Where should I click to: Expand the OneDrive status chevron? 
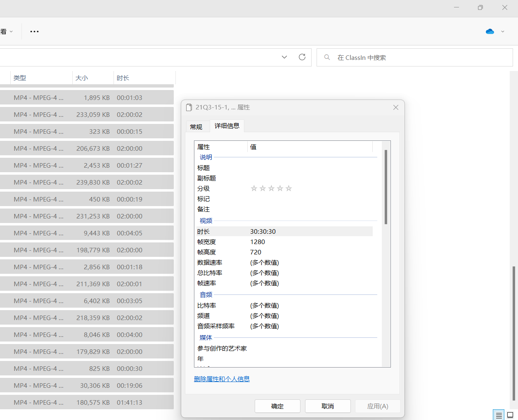coord(503,31)
